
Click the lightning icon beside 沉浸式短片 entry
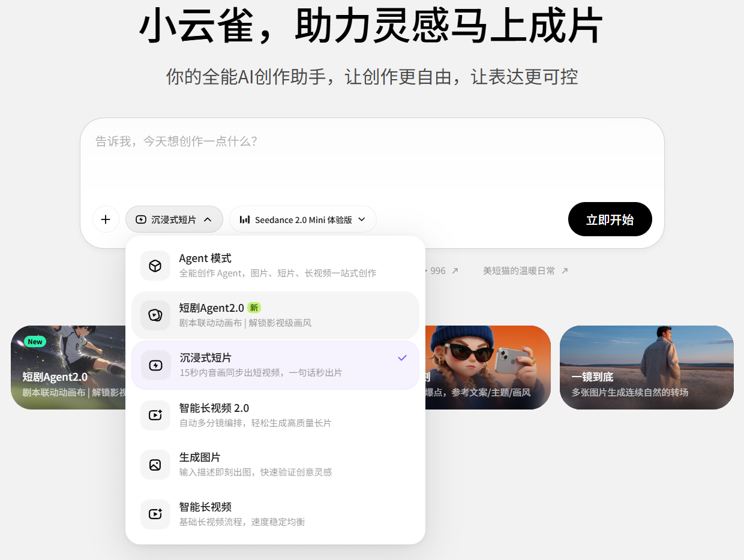click(x=155, y=365)
